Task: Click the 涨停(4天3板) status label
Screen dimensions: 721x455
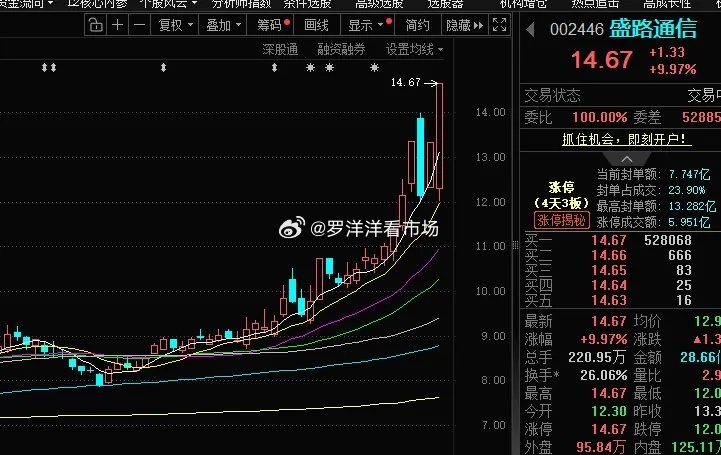Action: 561,195
